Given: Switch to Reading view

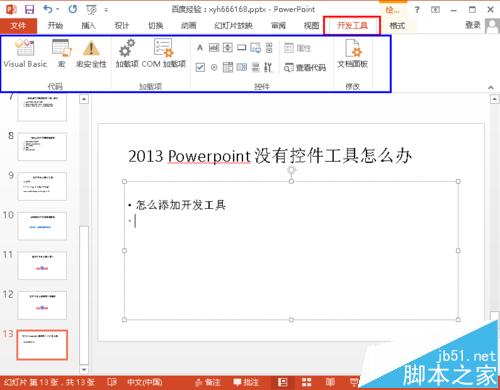Looking at the screenshot, I should (330, 382).
